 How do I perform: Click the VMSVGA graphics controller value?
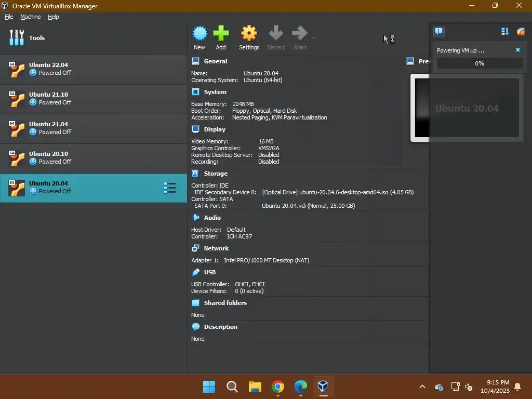pyautogui.click(x=269, y=148)
